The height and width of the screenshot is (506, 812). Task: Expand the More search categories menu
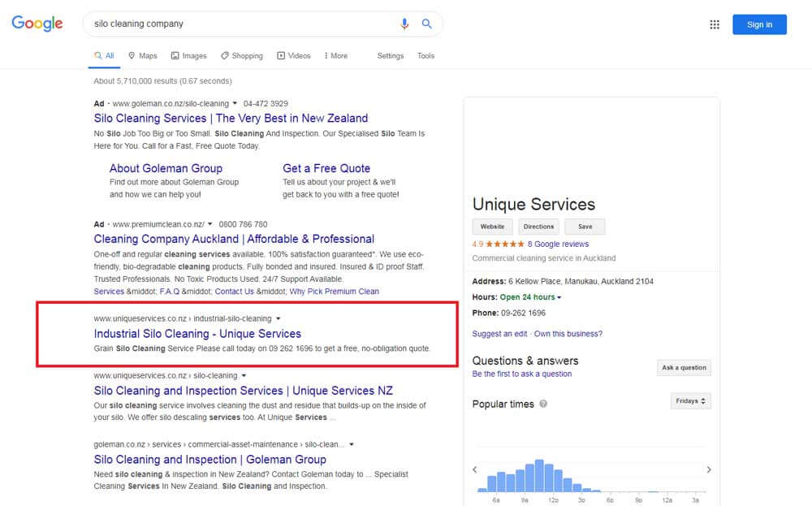click(335, 56)
